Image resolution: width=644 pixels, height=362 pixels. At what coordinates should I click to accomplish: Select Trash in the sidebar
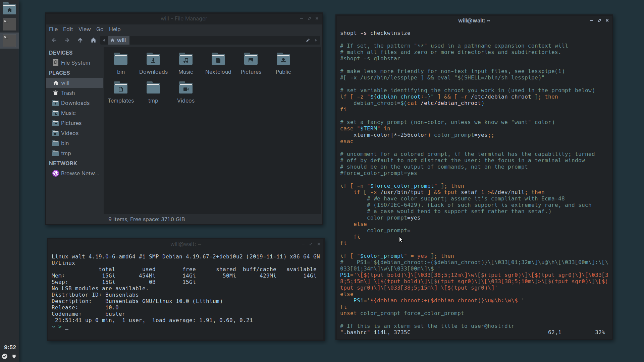(x=68, y=93)
